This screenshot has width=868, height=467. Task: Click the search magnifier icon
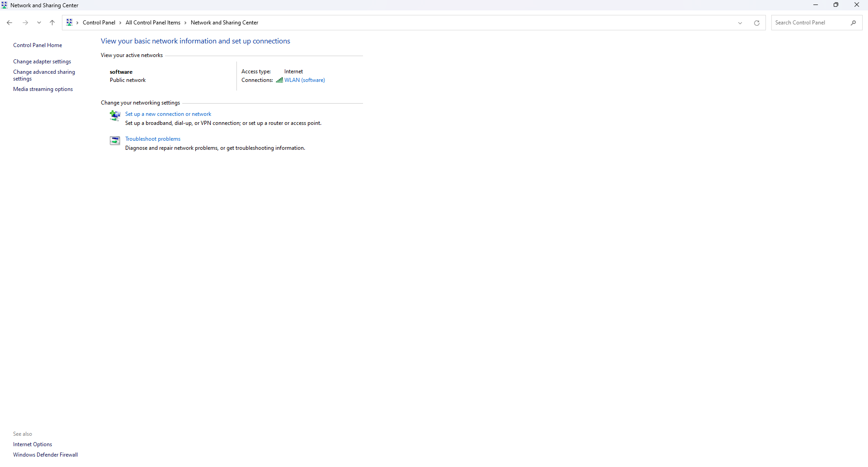(x=853, y=23)
